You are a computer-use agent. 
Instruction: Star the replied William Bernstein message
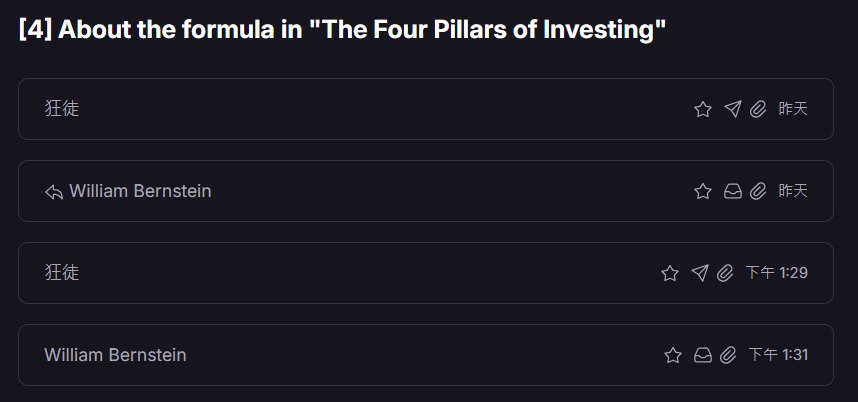[x=703, y=191]
